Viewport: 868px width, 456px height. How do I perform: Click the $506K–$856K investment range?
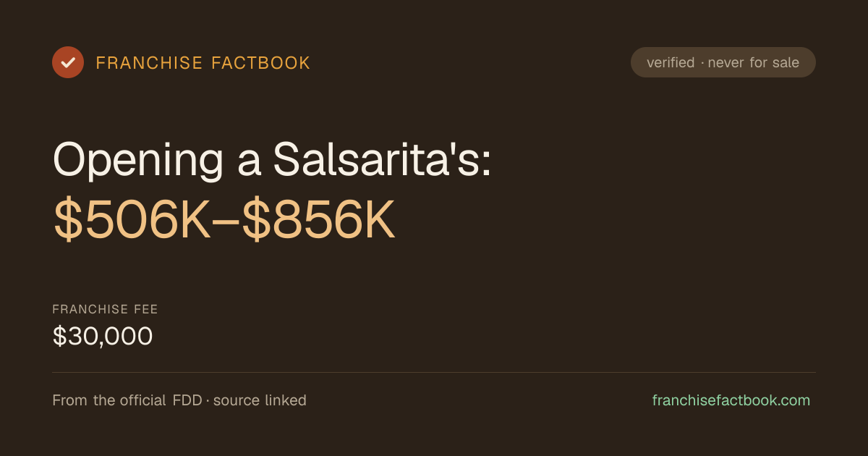pyautogui.click(x=224, y=221)
